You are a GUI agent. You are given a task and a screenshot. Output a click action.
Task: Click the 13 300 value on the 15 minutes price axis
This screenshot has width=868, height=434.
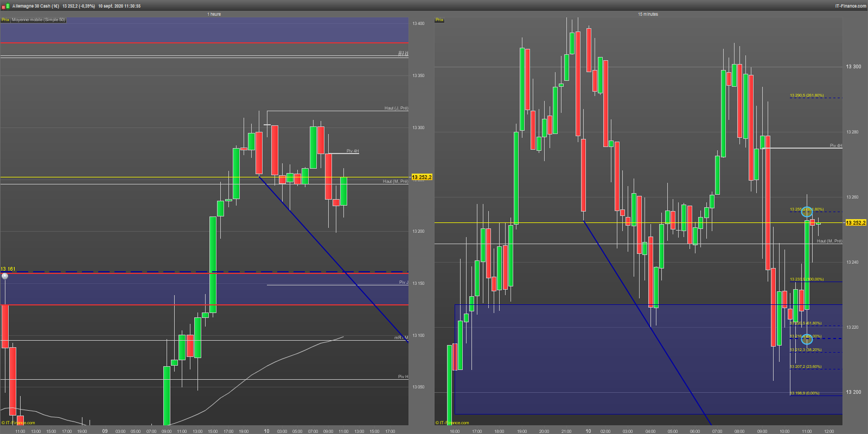[853, 67]
